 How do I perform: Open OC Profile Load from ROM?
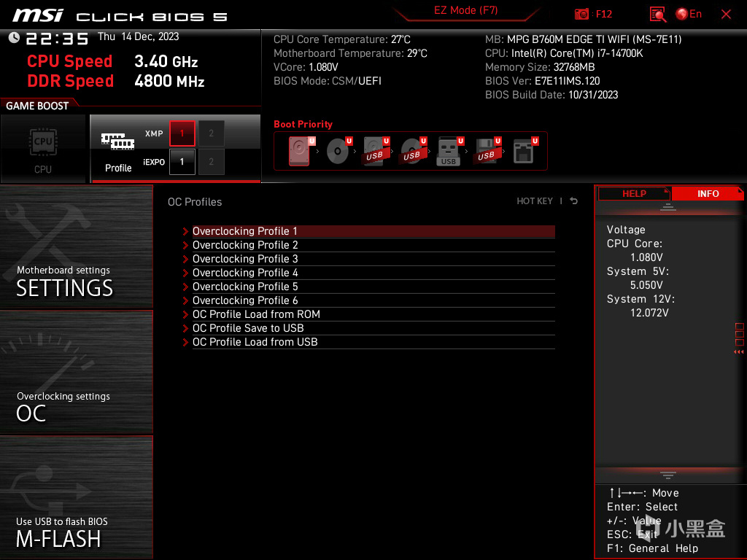pos(373,314)
